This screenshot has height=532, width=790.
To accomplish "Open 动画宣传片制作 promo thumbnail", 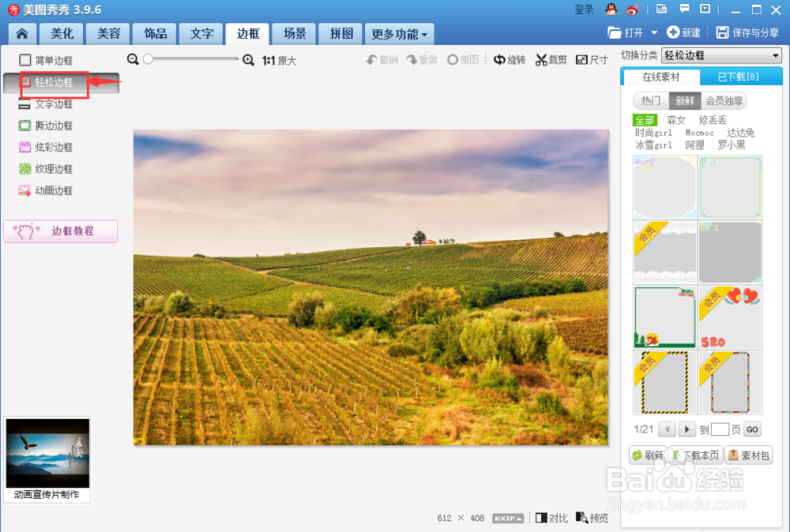I will (x=47, y=459).
